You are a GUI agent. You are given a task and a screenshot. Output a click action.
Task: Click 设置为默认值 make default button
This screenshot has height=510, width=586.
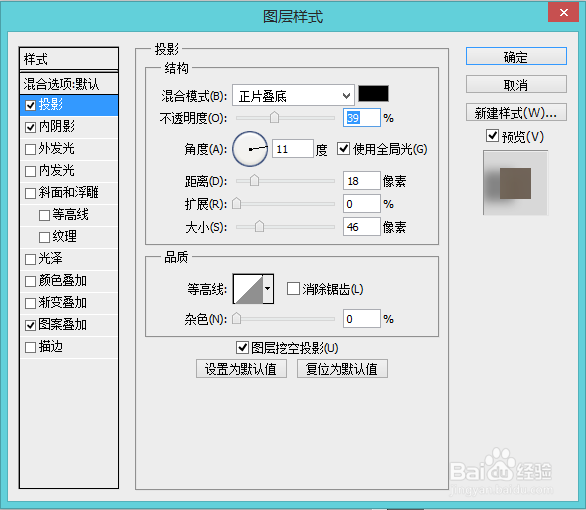click(241, 369)
